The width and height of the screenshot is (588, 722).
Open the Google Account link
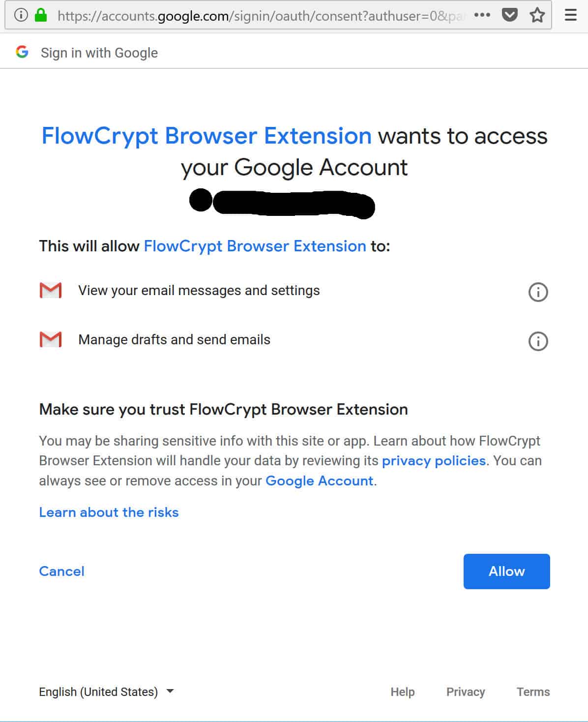(x=320, y=481)
